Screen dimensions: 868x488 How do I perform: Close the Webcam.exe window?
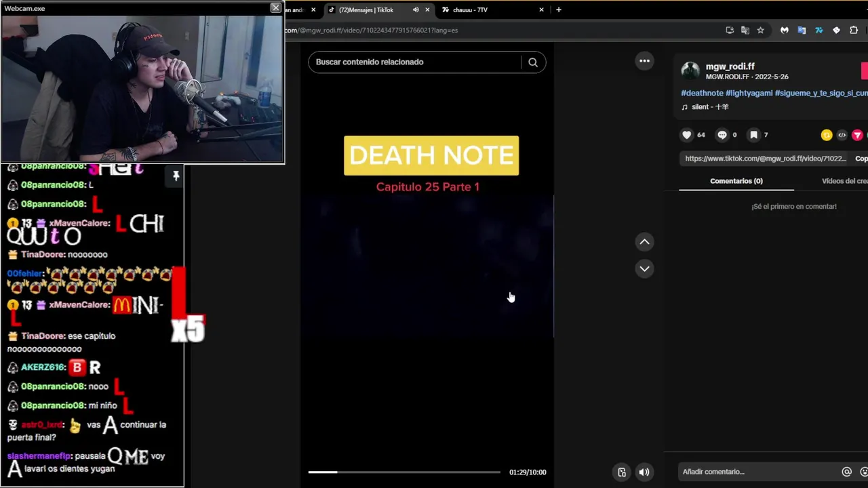pos(275,8)
